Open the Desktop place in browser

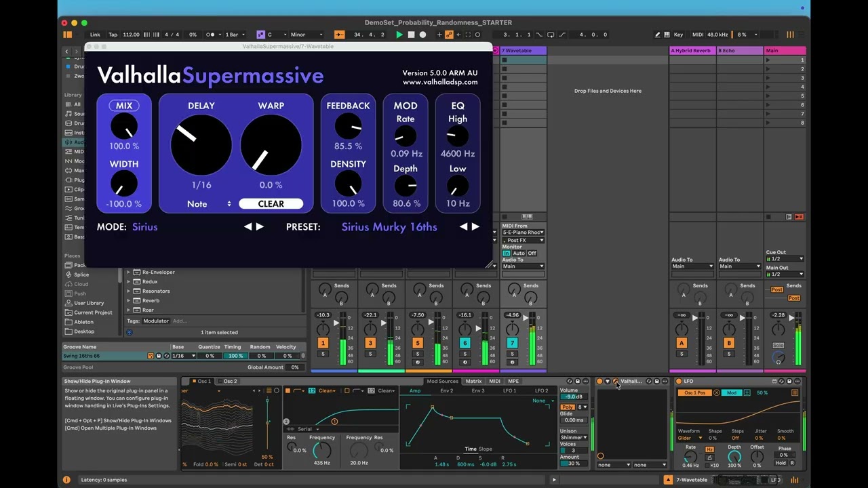[84, 331]
